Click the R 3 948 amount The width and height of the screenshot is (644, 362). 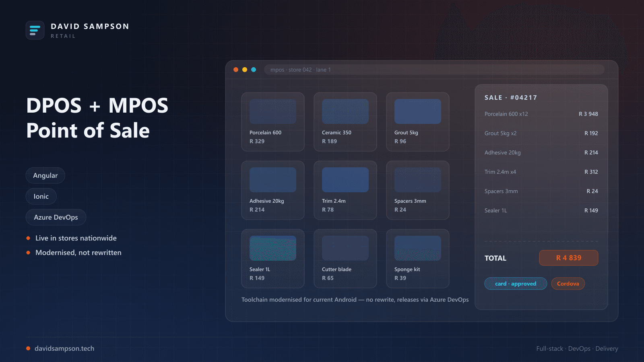pyautogui.click(x=588, y=114)
